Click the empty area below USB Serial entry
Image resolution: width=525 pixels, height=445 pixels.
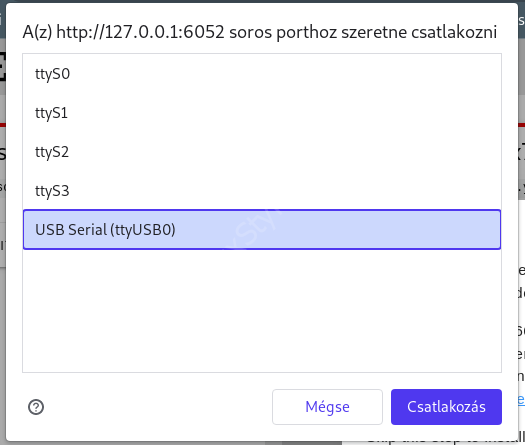click(x=262, y=310)
